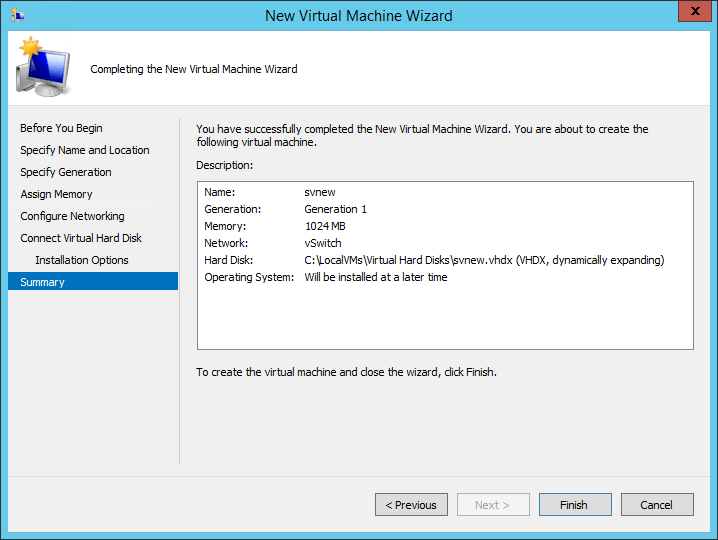Click the 'Description:' label
The width and height of the screenshot is (718, 540).
224,165
